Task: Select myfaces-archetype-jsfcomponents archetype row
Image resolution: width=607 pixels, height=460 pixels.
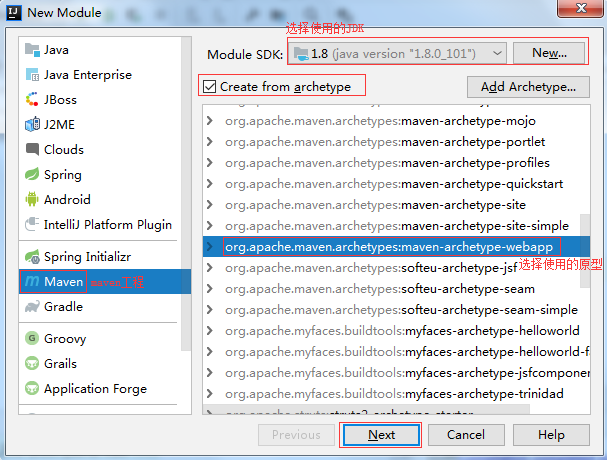Action: click(396, 372)
